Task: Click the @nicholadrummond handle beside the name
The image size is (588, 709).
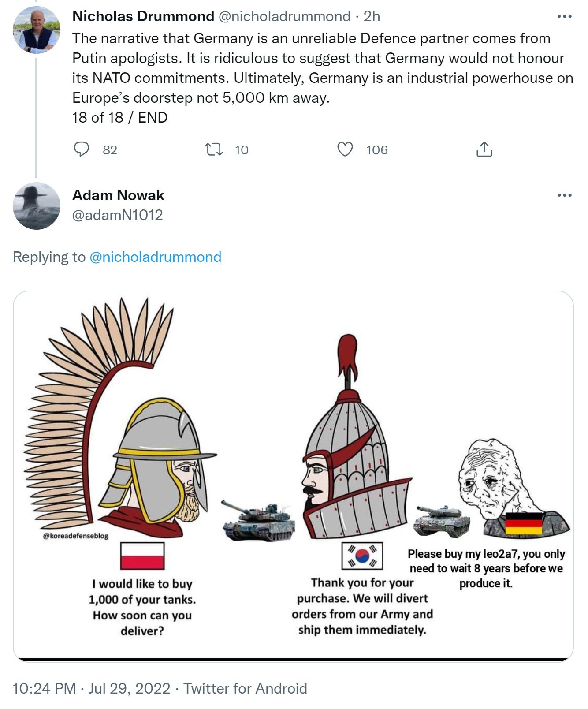Action: pos(284,16)
